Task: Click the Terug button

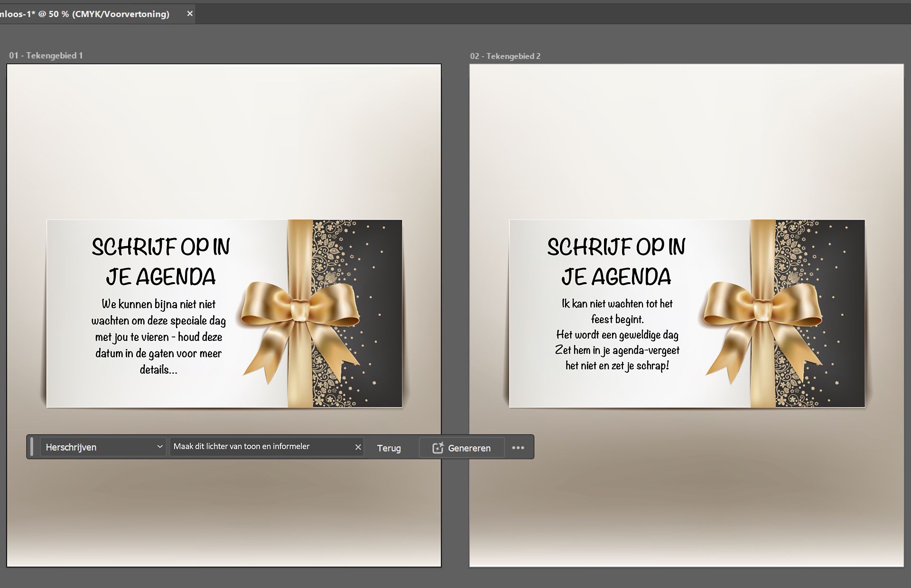Action: (389, 448)
